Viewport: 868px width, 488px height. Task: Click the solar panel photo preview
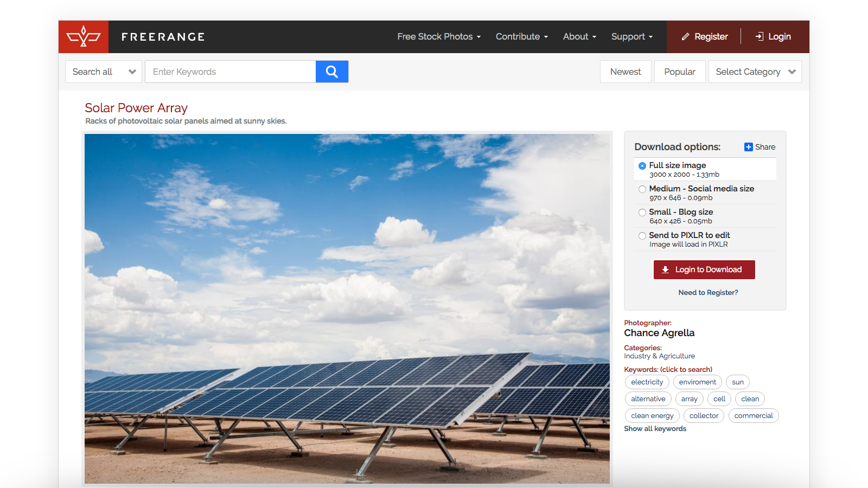pos(347,309)
